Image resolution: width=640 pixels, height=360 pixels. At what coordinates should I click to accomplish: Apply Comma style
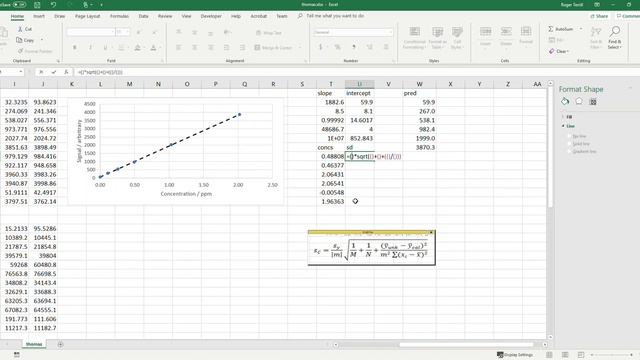tap(354, 47)
